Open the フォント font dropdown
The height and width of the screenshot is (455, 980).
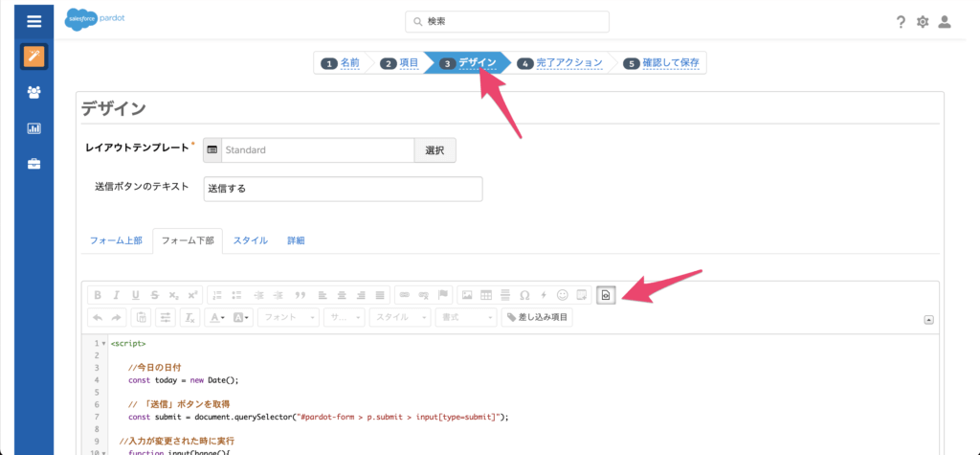coord(288,318)
